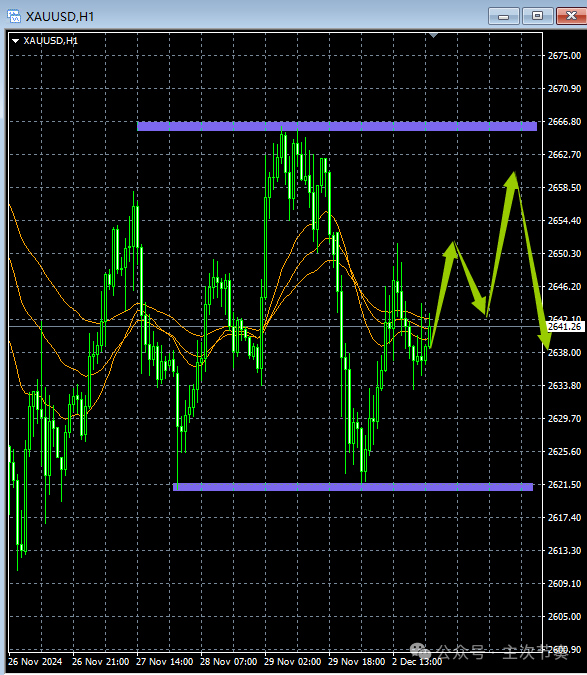Select the short green down arrow
The height and width of the screenshot is (675, 587).
coord(471,279)
